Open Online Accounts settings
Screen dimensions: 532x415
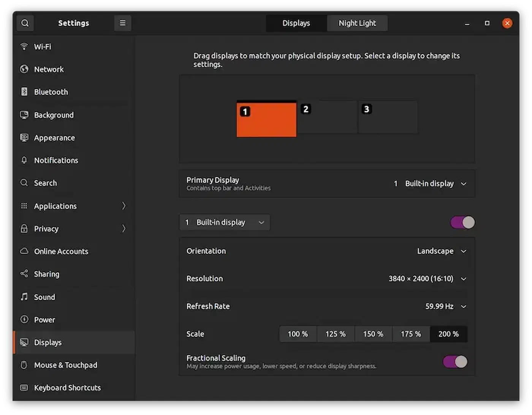pos(74,251)
